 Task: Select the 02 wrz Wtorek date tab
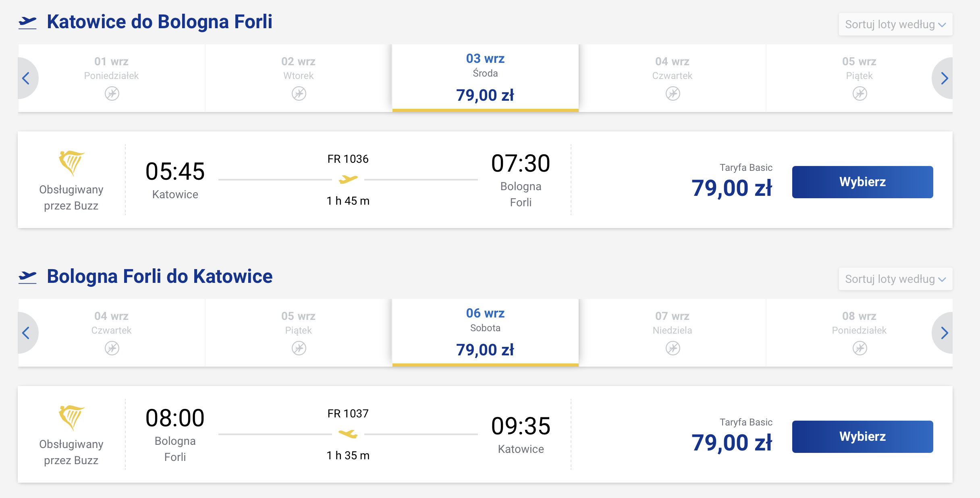coord(299,78)
